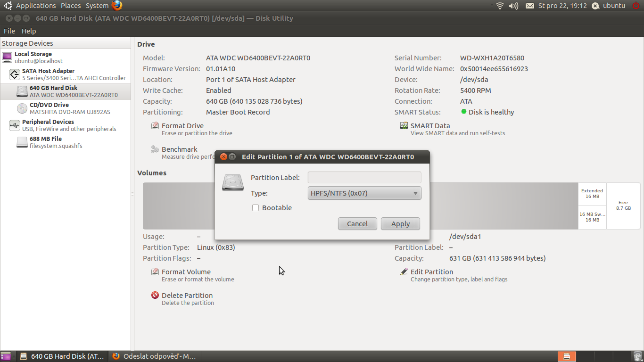Click the Format Volume icon
Screen dimensions: 644x362
155,272
